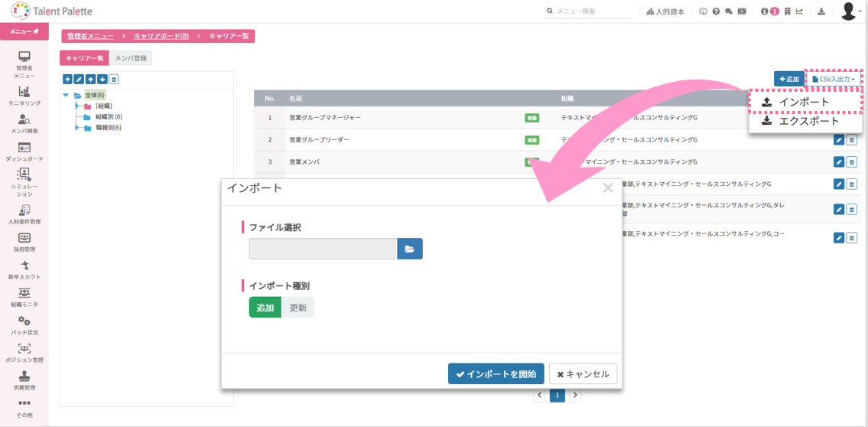This screenshot has height=427, width=868.
Task: Select 更新 as the import type
Action: pyautogui.click(x=297, y=308)
